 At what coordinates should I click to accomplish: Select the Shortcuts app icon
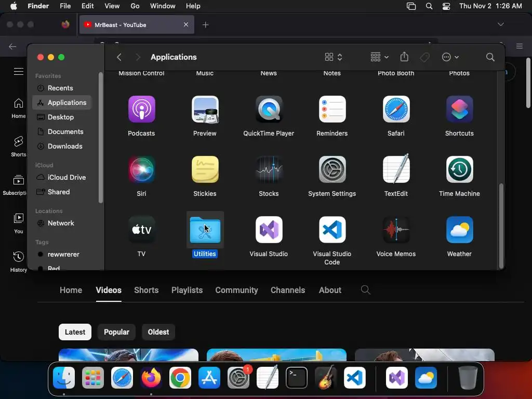tap(459, 109)
